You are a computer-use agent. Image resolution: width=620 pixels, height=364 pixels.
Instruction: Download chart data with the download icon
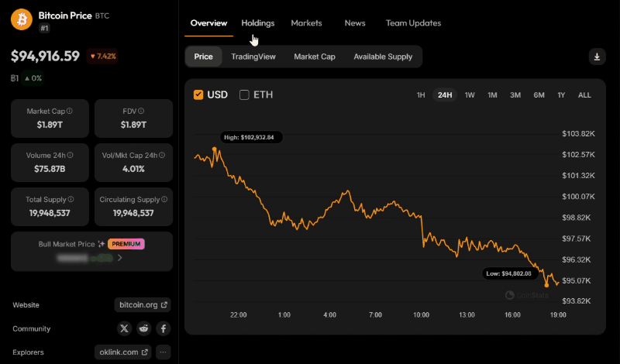point(597,57)
